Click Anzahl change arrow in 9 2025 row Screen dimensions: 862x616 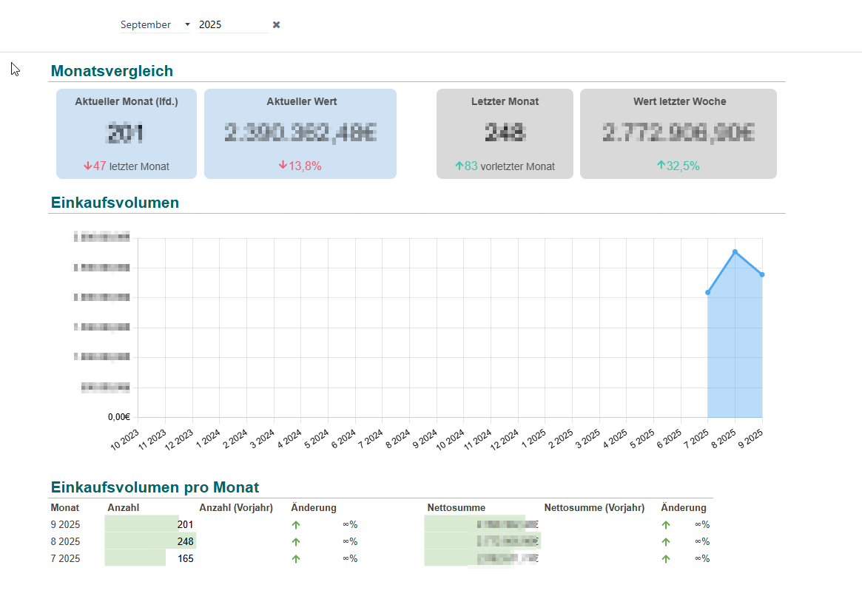click(x=296, y=525)
